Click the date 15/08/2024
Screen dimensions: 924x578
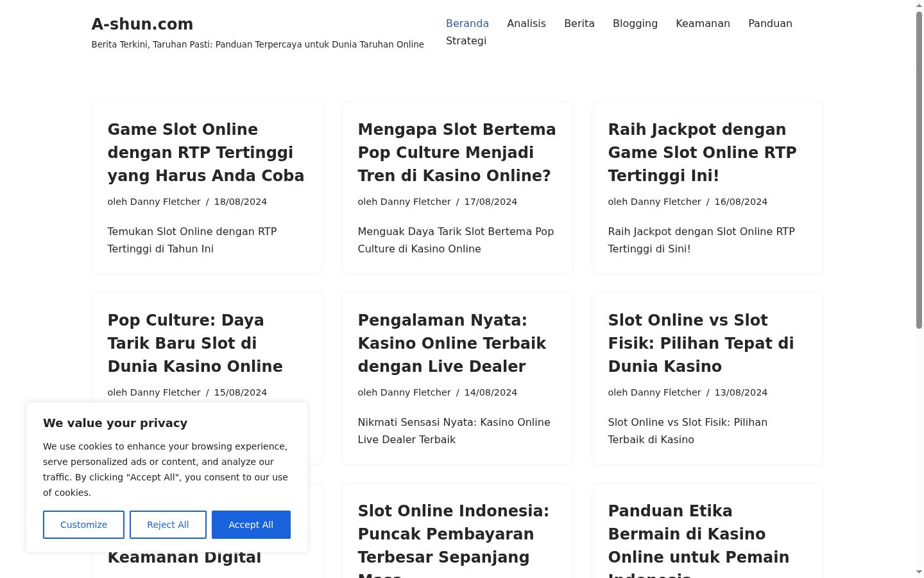[x=241, y=392]
